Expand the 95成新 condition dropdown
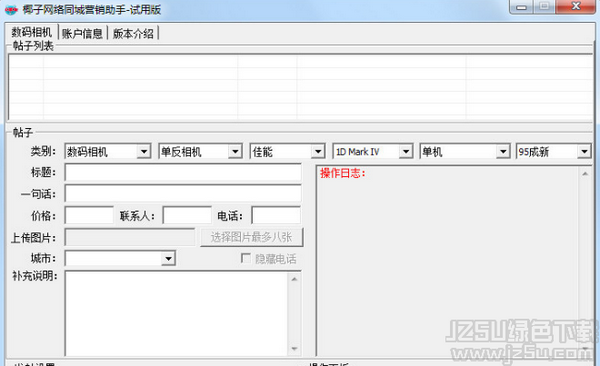The height and width of the screenshot is (366, 600). coord(584,152)
